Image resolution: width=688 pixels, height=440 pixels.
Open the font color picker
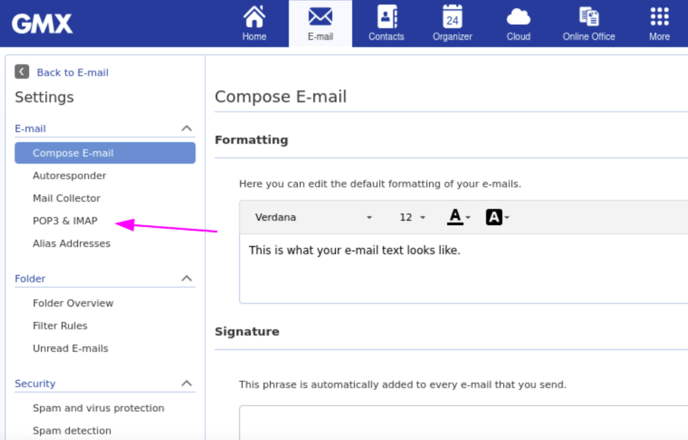459,217
